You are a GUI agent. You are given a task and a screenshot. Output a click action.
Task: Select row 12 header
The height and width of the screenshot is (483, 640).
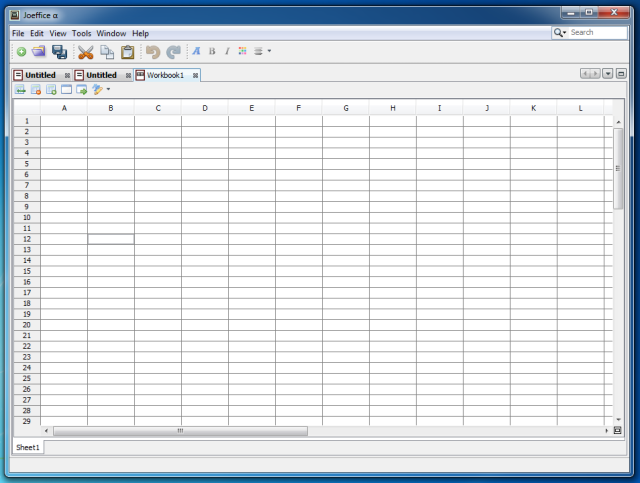point(27,239)
